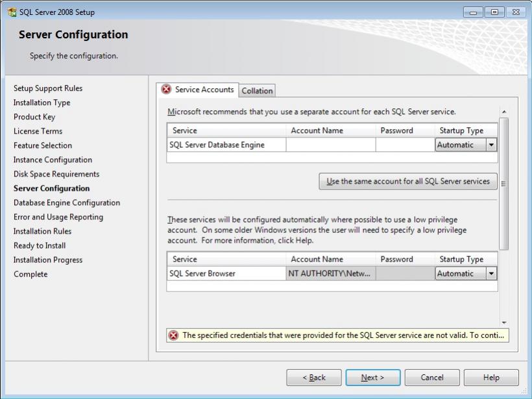532x399 pixels.
Task: Open Help for this setup page
Action: (x=491, y=378)
